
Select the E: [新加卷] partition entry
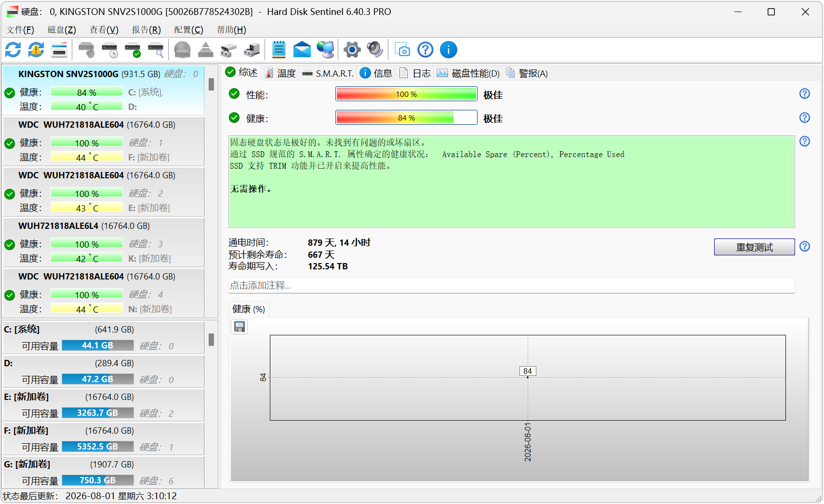coord(104,405)
